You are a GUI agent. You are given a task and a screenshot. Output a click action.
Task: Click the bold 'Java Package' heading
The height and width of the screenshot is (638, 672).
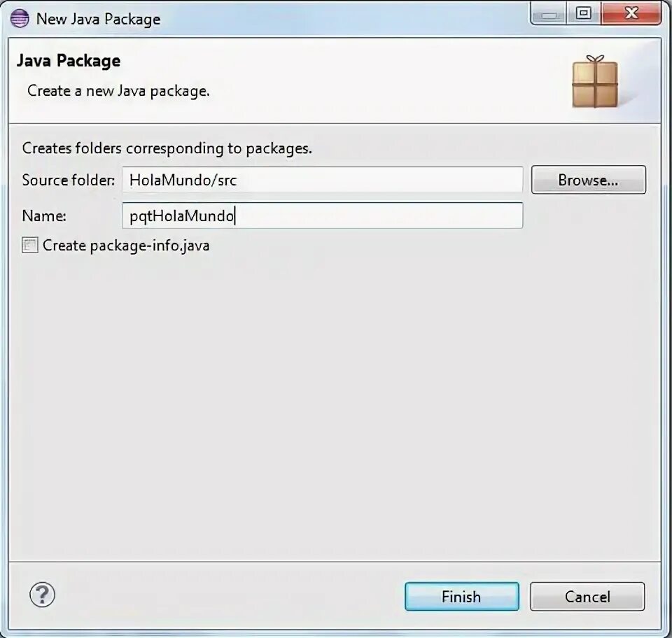[x=69, y=61]
